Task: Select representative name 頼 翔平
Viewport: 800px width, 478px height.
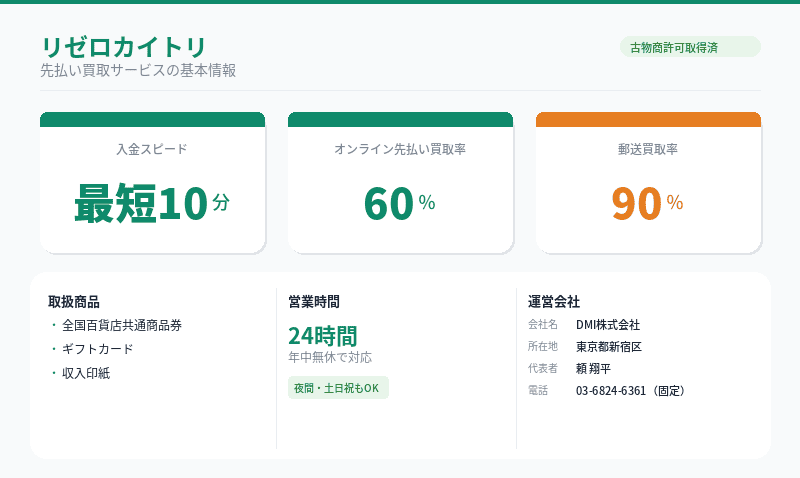Action: click(x=593, y=369)
